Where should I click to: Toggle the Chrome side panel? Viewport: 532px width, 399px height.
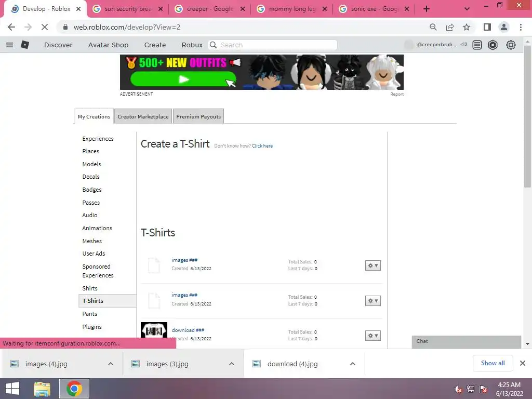(487, 27)
